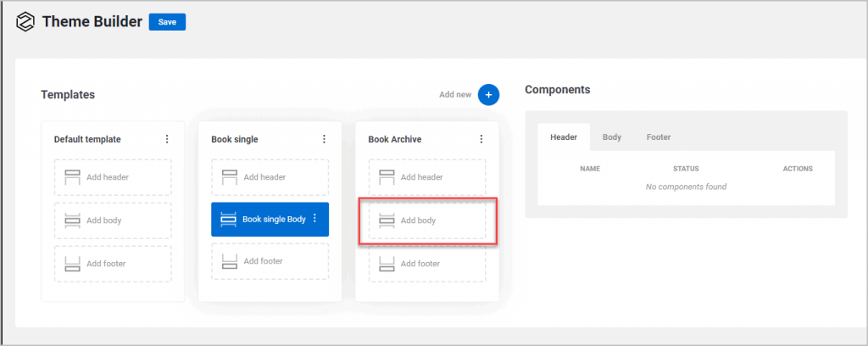Click header icon in Book single template
This screenshot has width=868, height=346.
coord(229,177)
